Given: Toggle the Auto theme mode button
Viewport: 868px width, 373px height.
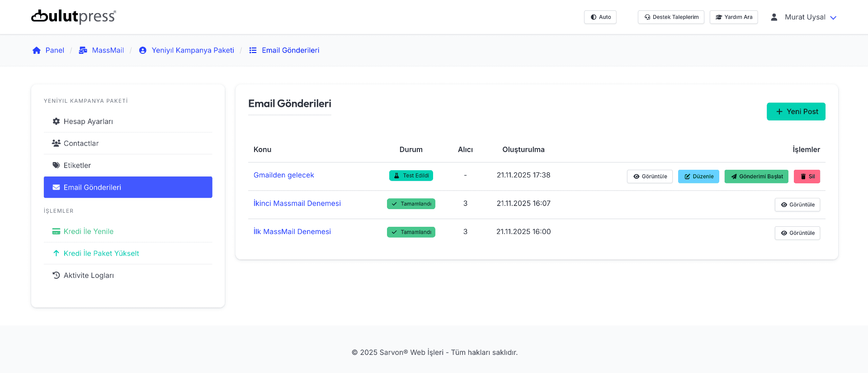Looking at the screenshot, I should pyautogui.click(x=600, y=17).
